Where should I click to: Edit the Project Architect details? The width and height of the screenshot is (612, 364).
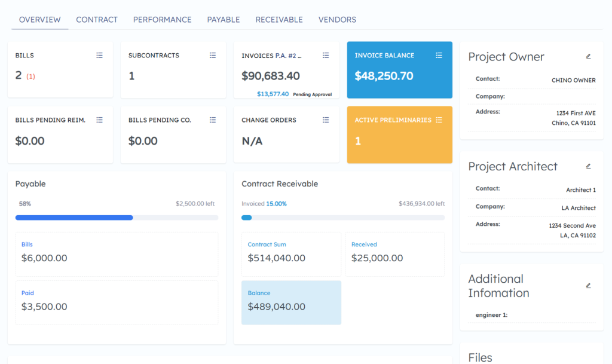[x=588, y=166]
